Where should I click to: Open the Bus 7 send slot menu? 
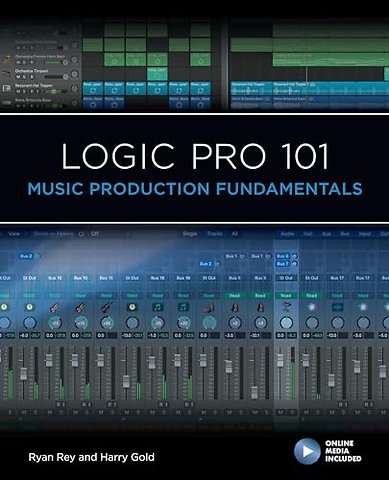[x=283, y=264]
